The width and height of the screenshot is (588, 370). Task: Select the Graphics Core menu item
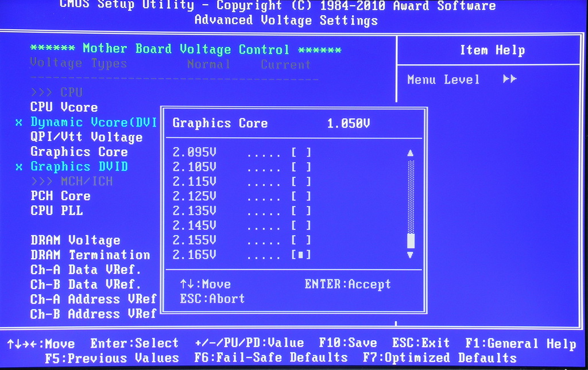[79, 151]
